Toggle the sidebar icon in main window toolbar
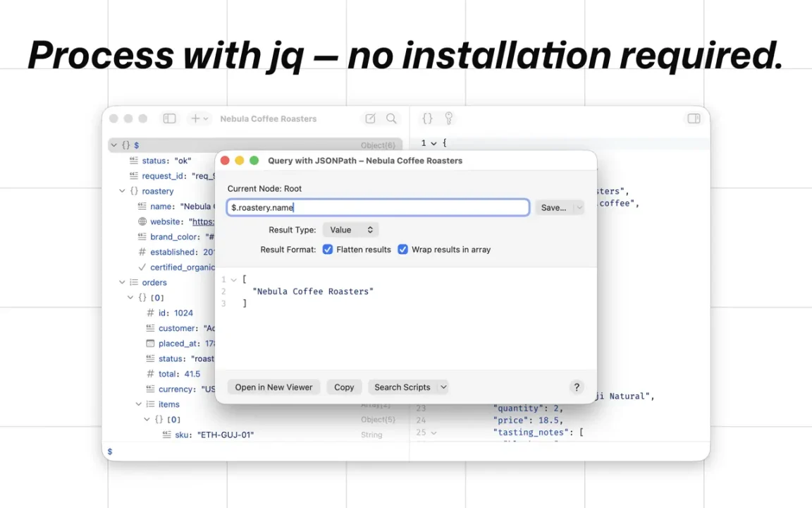Viewport: 812px width, 508px height. pyautogui.click(x=169, y=119)
